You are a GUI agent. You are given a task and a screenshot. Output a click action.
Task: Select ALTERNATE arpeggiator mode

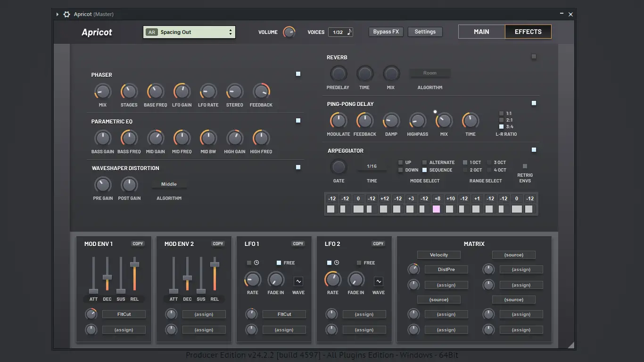click(x=424, y=163)
